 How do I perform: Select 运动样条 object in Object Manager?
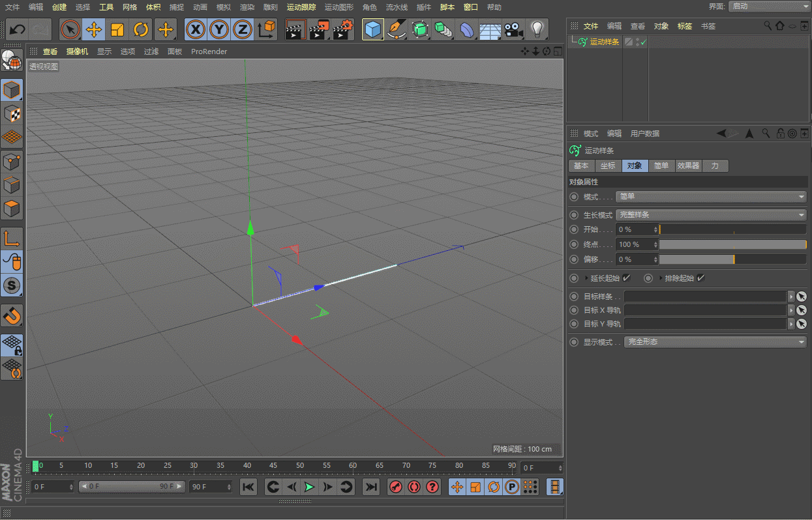pos(604,42)
